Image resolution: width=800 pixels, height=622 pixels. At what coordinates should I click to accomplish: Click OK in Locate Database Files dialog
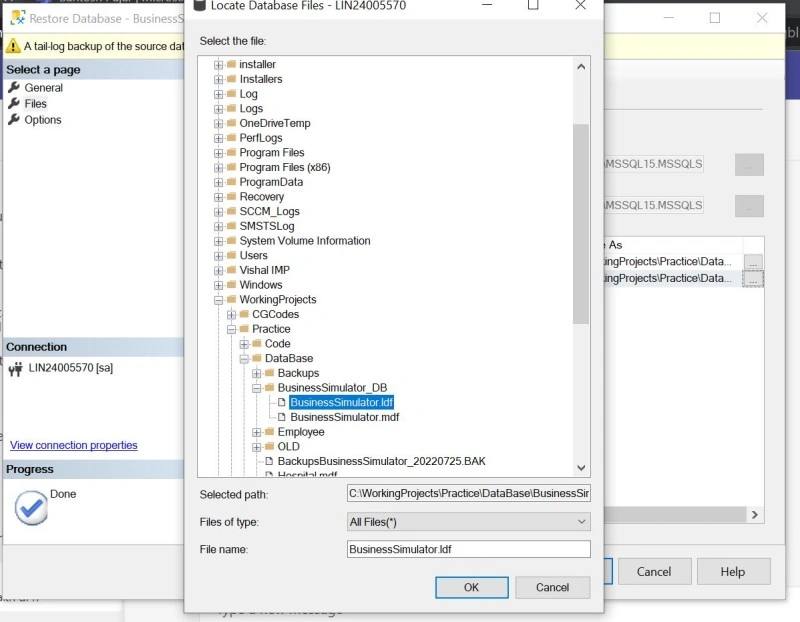click(x=471, y=587)
